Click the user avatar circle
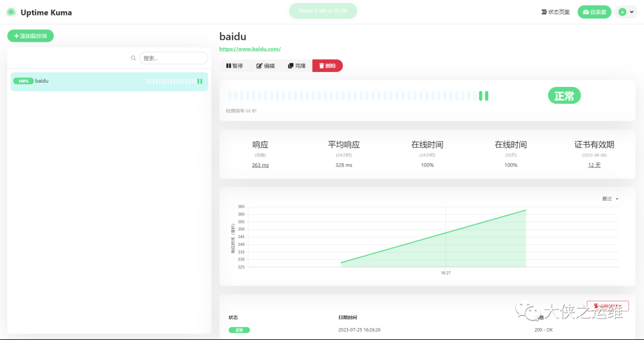This screenshot has width=644, height=340. (622, 12)
